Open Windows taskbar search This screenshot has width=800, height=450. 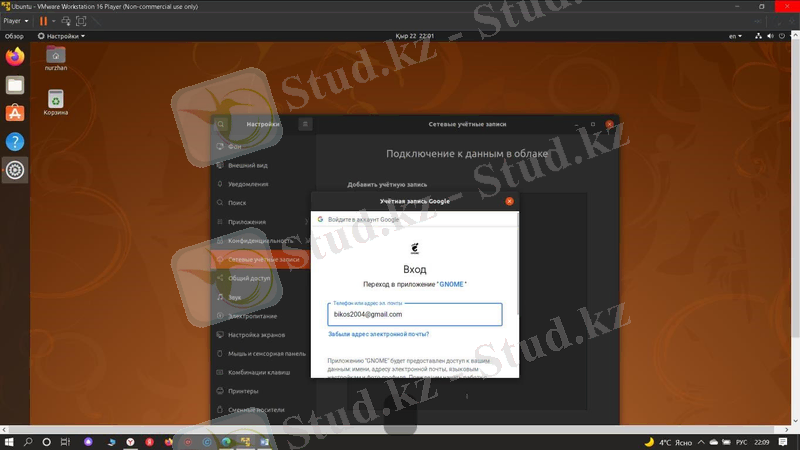coord(28,442)
